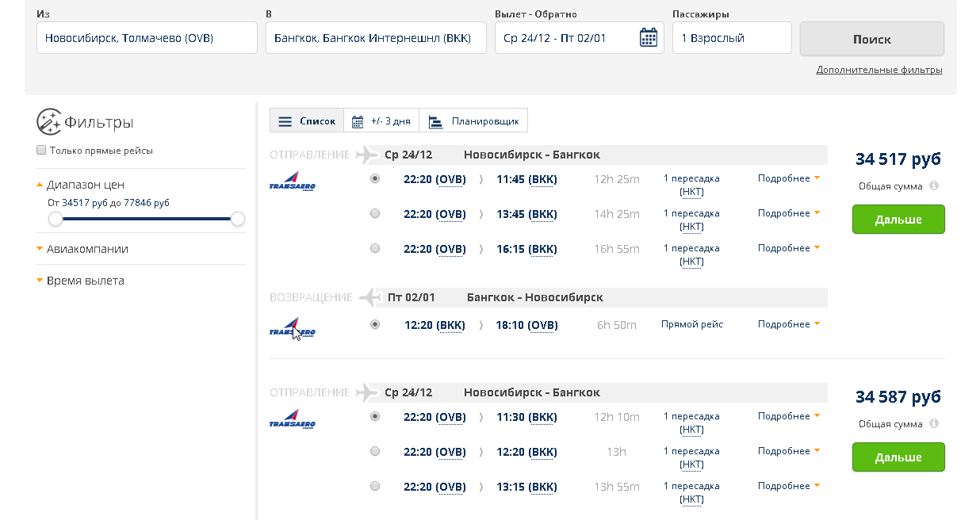
Task: Select the 16:15 (BKK) arrival flight radio
Action: 375,248
